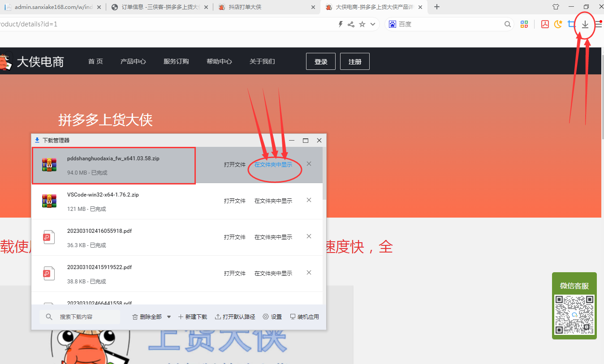Open 设置 in download manager
604x364 pixels.
[272, 317]
